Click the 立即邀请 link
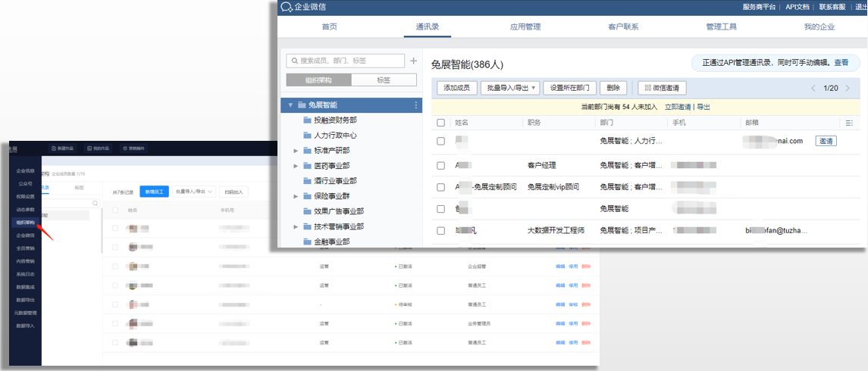Image resolution: width=868 pixels, height=371 pixels. pos(678,107)
